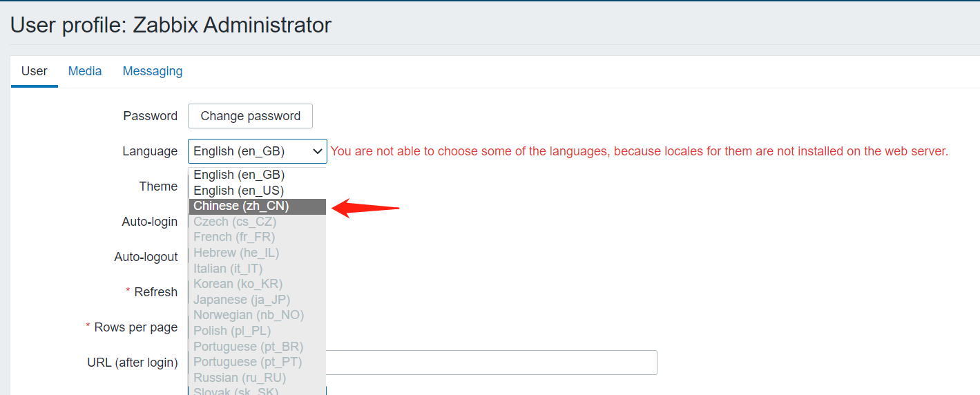
Task: Click Norwegian (nb_NO) language entry
Action: point(249,315)
